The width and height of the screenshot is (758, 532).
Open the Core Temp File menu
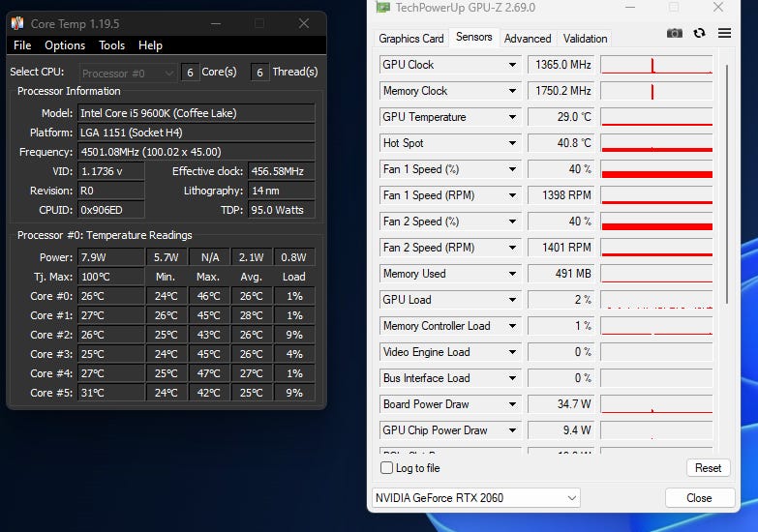point(22,45)
